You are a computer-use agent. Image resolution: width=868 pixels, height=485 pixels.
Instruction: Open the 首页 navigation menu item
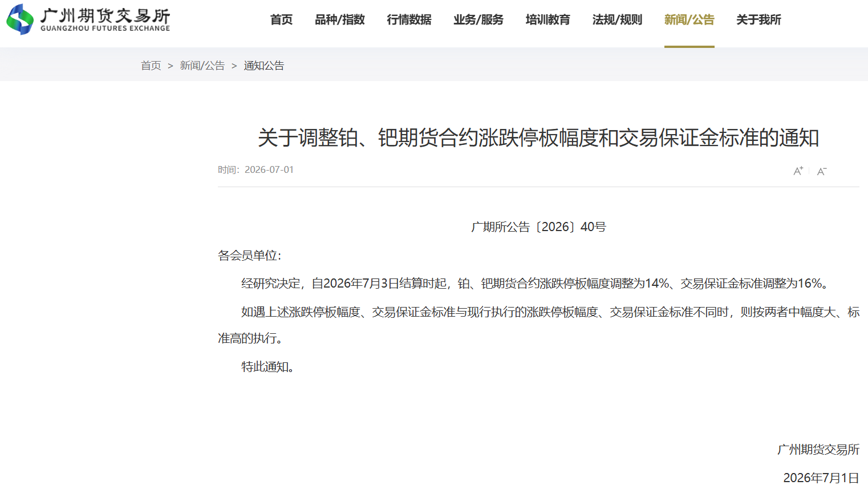point(281,20)
